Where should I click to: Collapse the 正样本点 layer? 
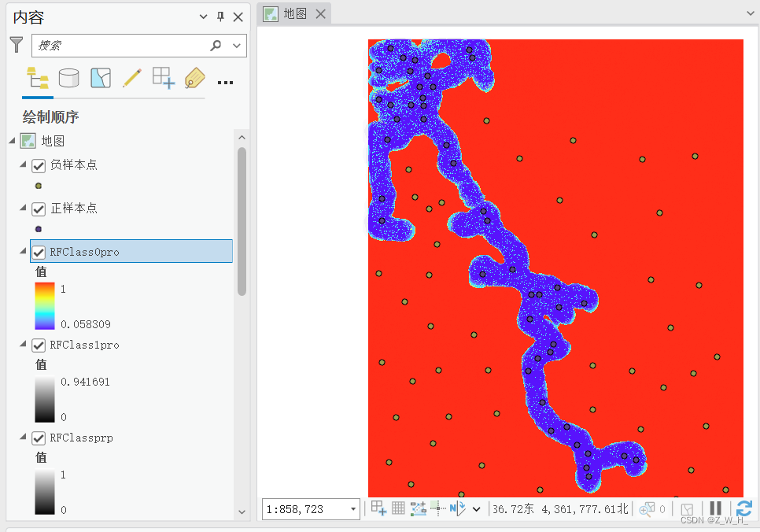click(23, 208)
